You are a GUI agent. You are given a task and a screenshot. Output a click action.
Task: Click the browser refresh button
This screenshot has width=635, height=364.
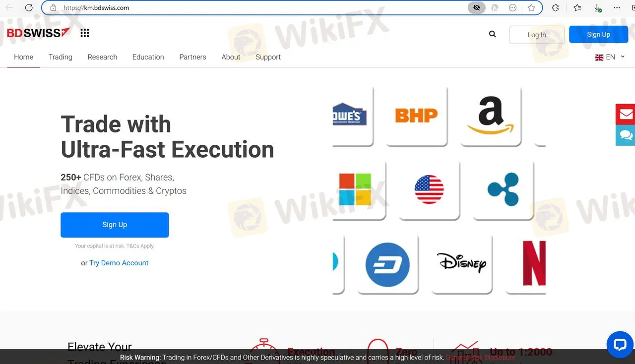click(29, 8)
